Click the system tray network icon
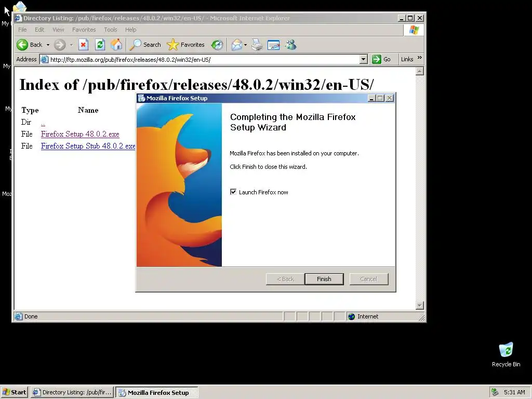The height and width of the screenshot is (399, 532). pos(495,392)
